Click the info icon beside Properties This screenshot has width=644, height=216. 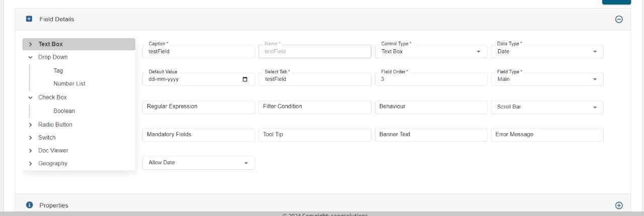pyautogui.click(x=29, y=205)
